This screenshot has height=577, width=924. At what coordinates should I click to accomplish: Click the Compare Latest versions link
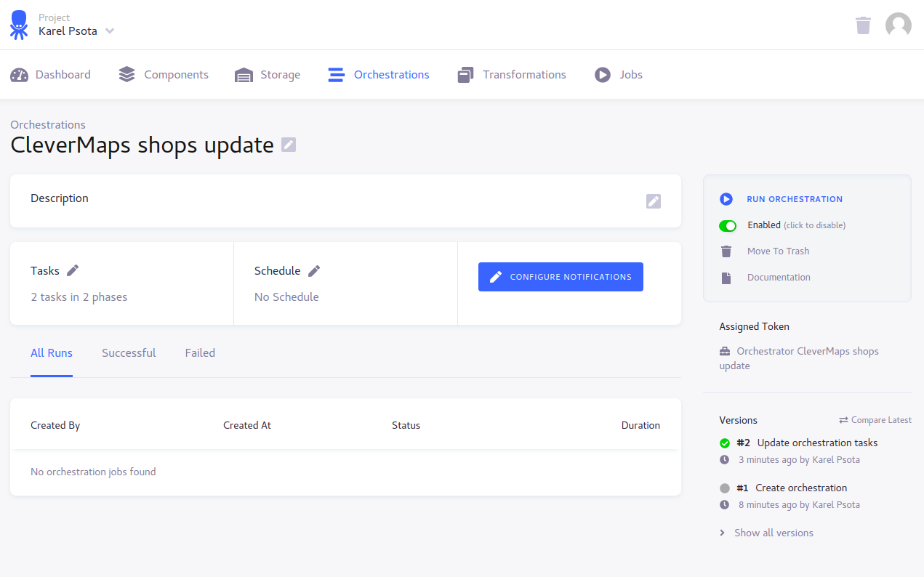point(875,420)
